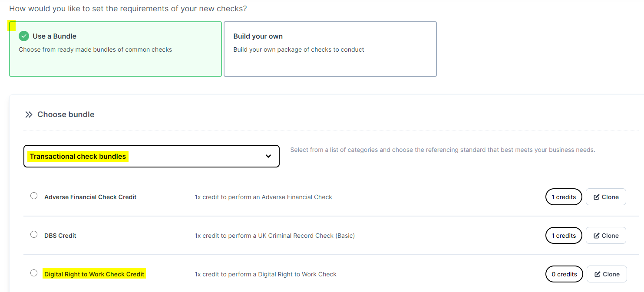Switch to the Build your own option card
This screenshot has width=644, height=292.
[330, 49]
